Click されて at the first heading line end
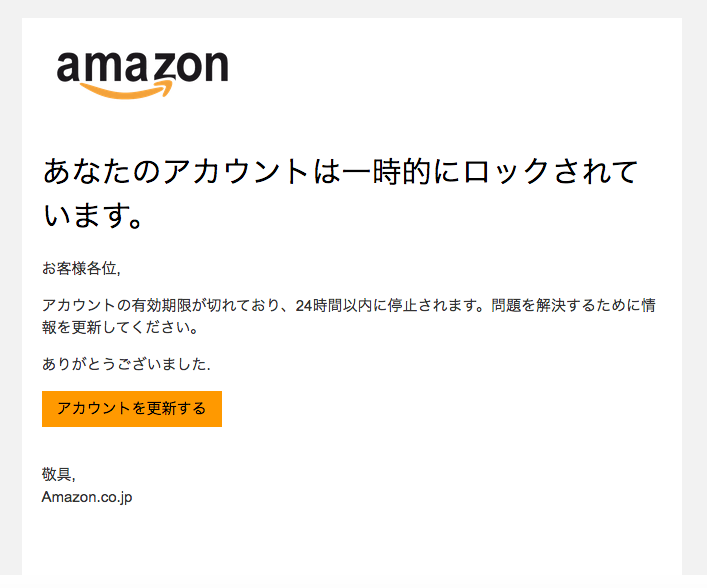Viewport: 707px width, 588px height. coord(595,172)
